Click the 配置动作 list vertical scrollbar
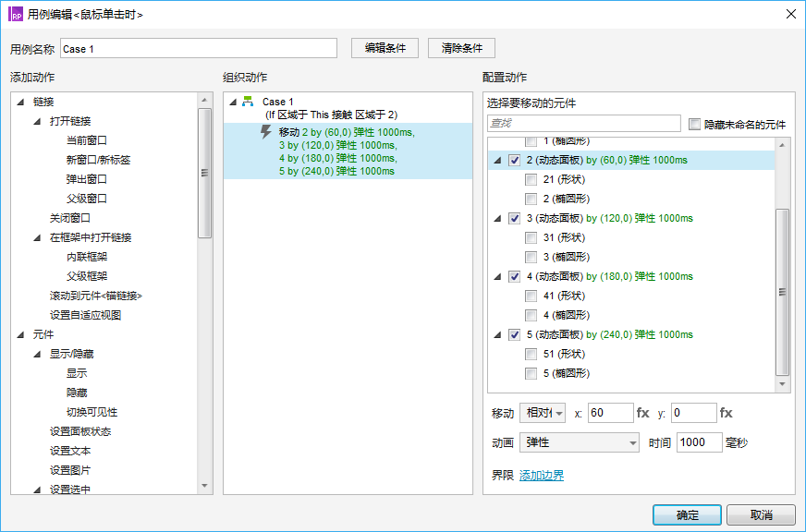Screen dimensions: 806x532 pos(783,291)
